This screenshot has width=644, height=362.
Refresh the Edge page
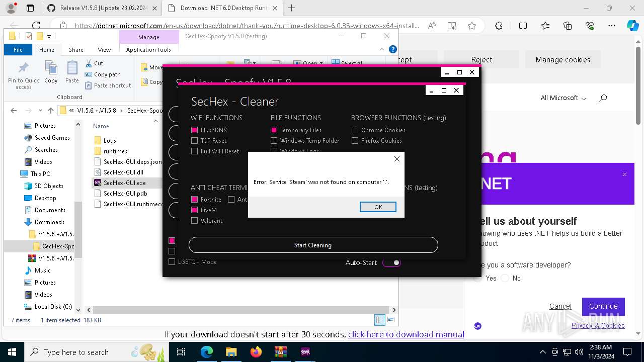[36, 26]
